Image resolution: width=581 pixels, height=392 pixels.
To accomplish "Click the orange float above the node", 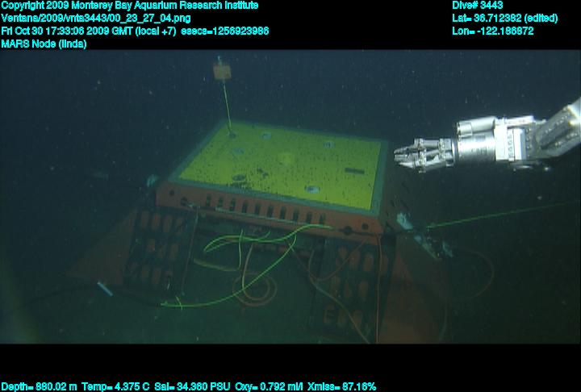I will (x=222, y=71).
